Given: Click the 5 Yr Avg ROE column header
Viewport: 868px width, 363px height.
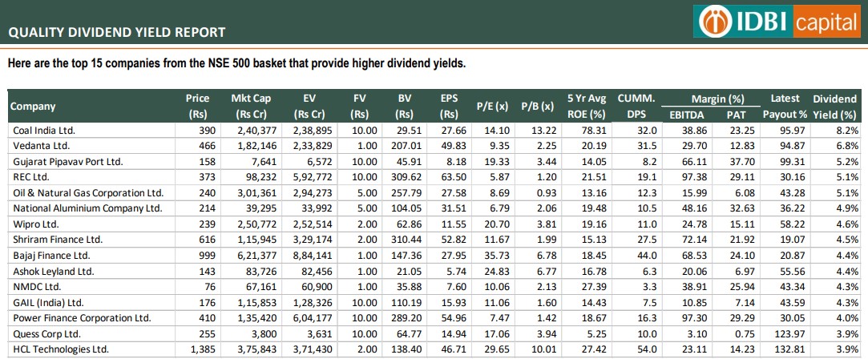Looking at the screenshot, I should pos(586,106).
